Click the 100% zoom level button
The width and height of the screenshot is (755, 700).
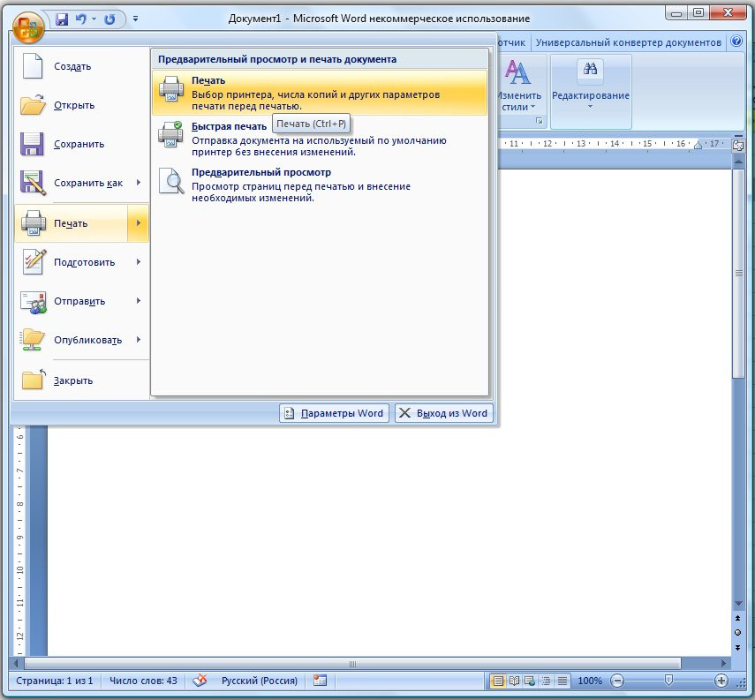pyautogui.click(x=590, y=681)
